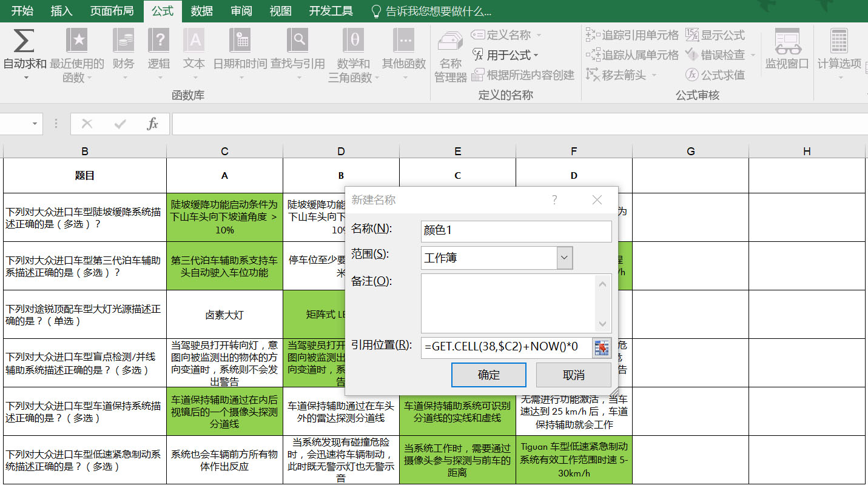Click Evaluate Formula (公式求值)
The height and width of the screenshot is (488, 868).
(x=715, y=75)
